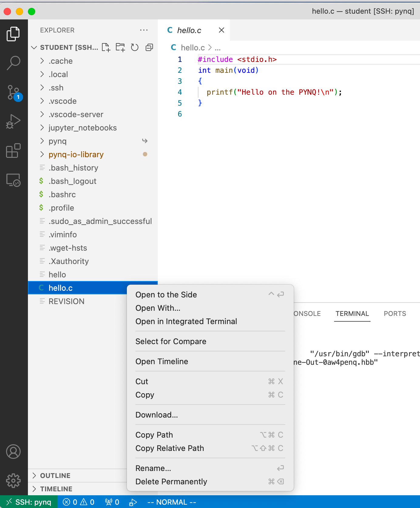This screenshot has height=508, width=420.
Task: Choose Select for Compare
Action: point(210,341)
